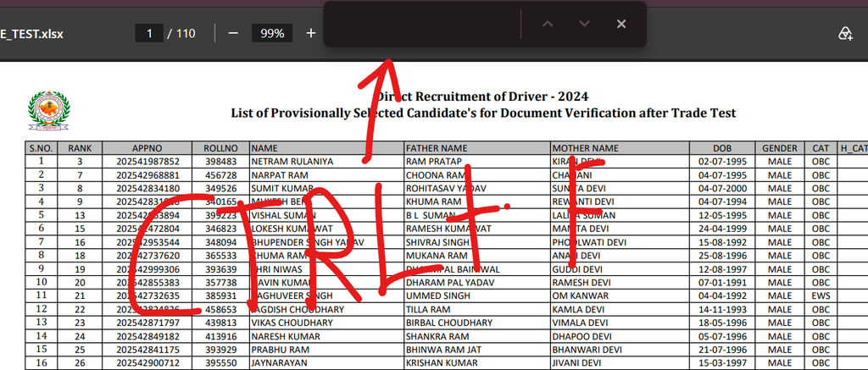
Task: Click the RSMSSB logo emblem
Action: coord(48,110)
